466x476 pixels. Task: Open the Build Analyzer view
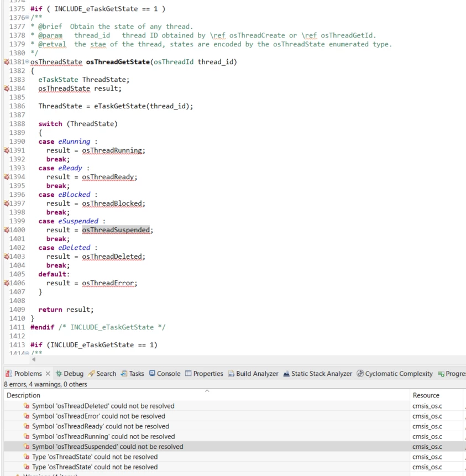point(253,374)
